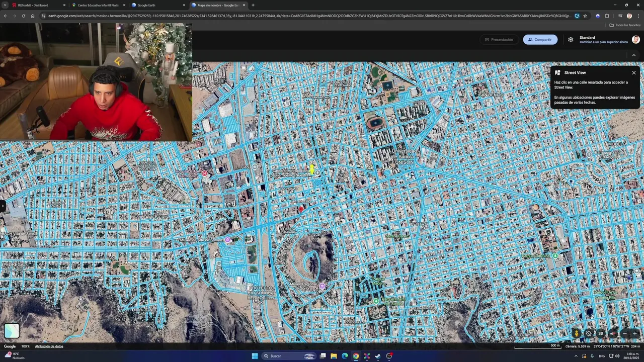
Task: Click the install app icon in address bar
Action: click(577, 16)
